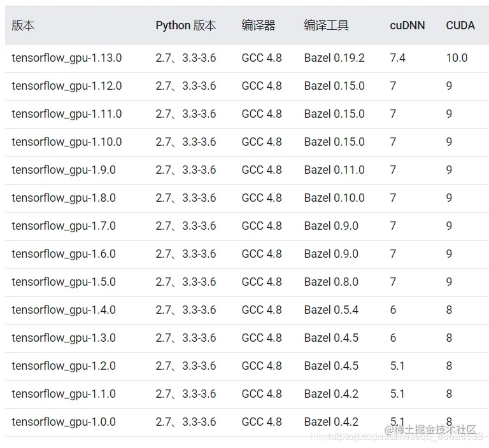
Task: Click Python 2.7、3.3-3.6 in the 1.10.0 row
Action: [186, 142]
